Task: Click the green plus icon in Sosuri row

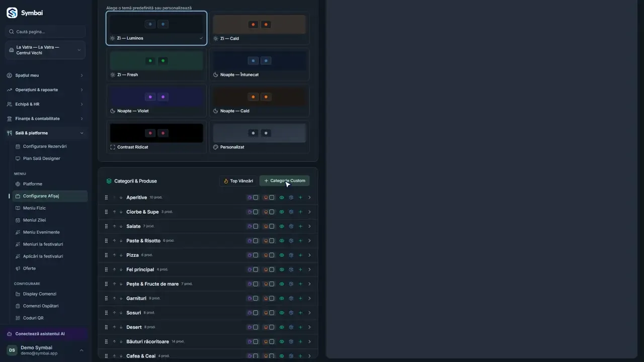Action: 300,313
